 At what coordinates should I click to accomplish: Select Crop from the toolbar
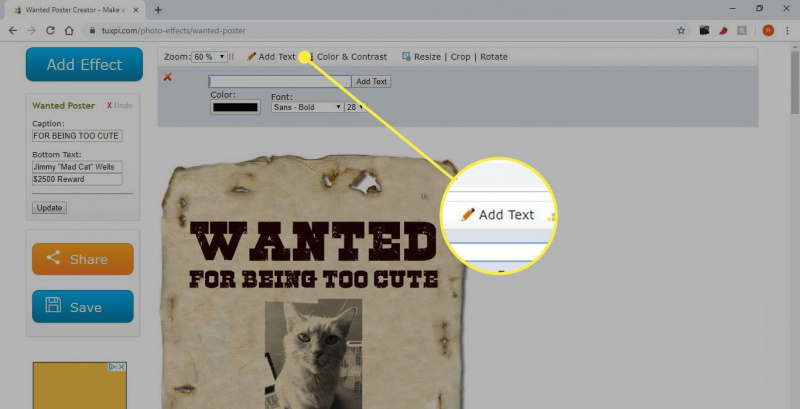(x=460, y=57)
